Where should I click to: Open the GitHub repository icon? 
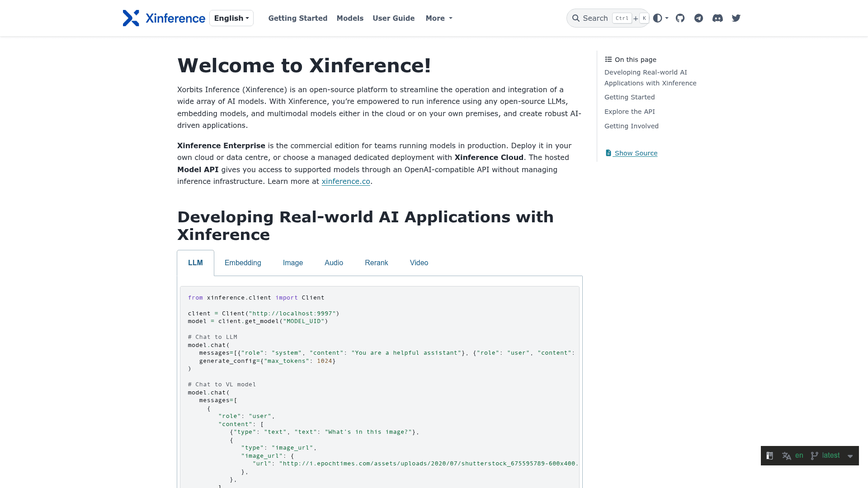pos(680,18)
